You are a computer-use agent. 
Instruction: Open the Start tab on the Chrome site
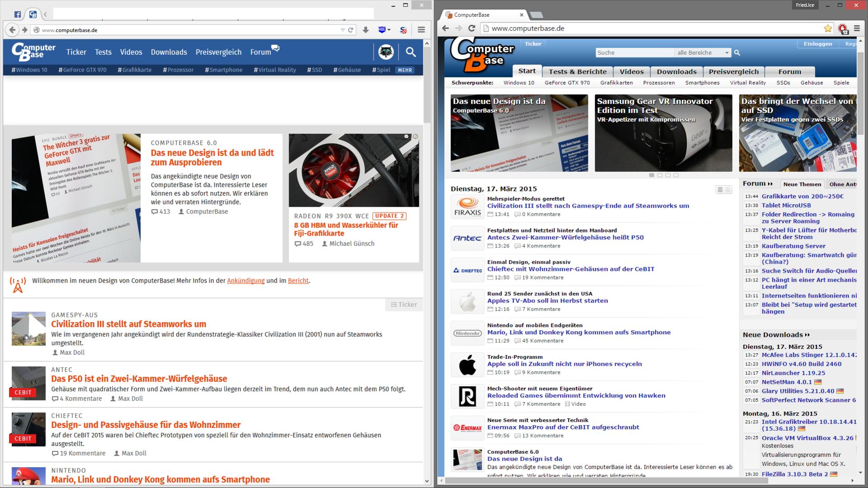pyautogui.click(x=527, y=71)
